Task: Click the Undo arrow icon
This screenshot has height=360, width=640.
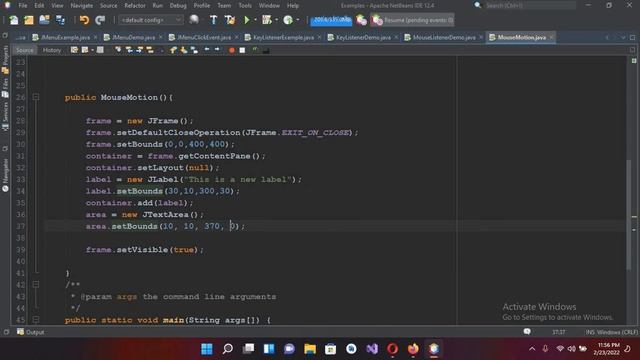Action: point(84,20)
